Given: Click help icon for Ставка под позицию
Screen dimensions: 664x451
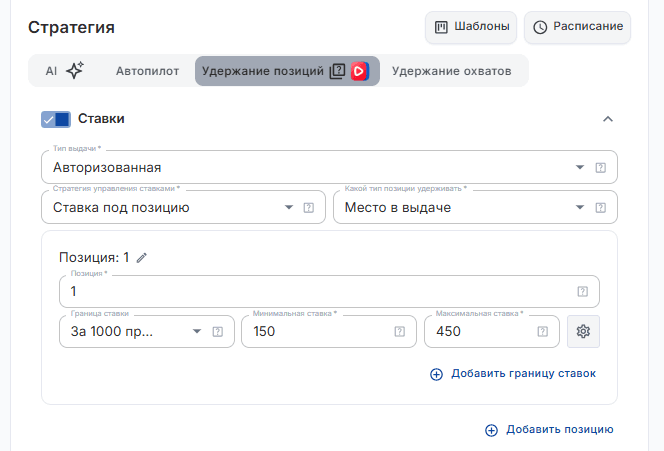Looking at the screenshot, I should click(309, 208).
